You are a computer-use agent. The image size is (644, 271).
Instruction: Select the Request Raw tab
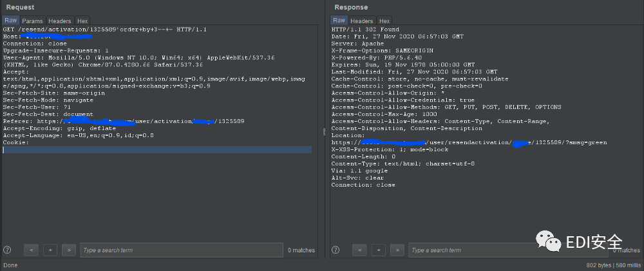pos(11,21)
